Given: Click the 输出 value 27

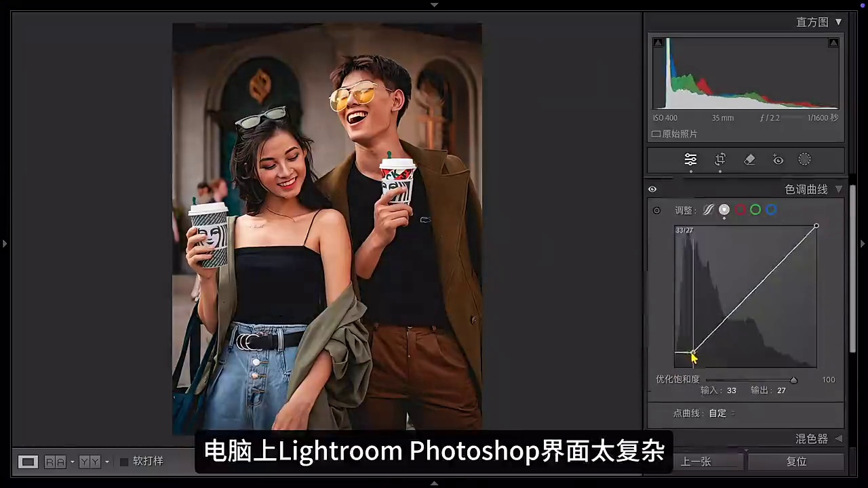Looking at the screenshot, I should pyautogui.click(x=781, y=391).
